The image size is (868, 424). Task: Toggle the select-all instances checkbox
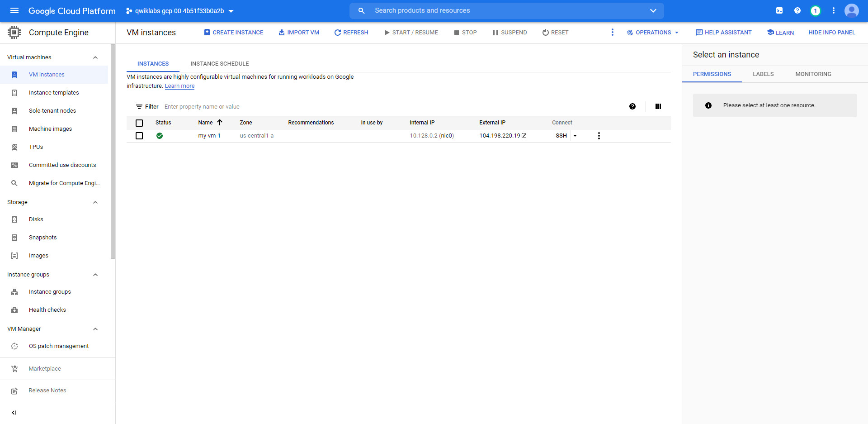pyautogui.click(x=139, y=123)
